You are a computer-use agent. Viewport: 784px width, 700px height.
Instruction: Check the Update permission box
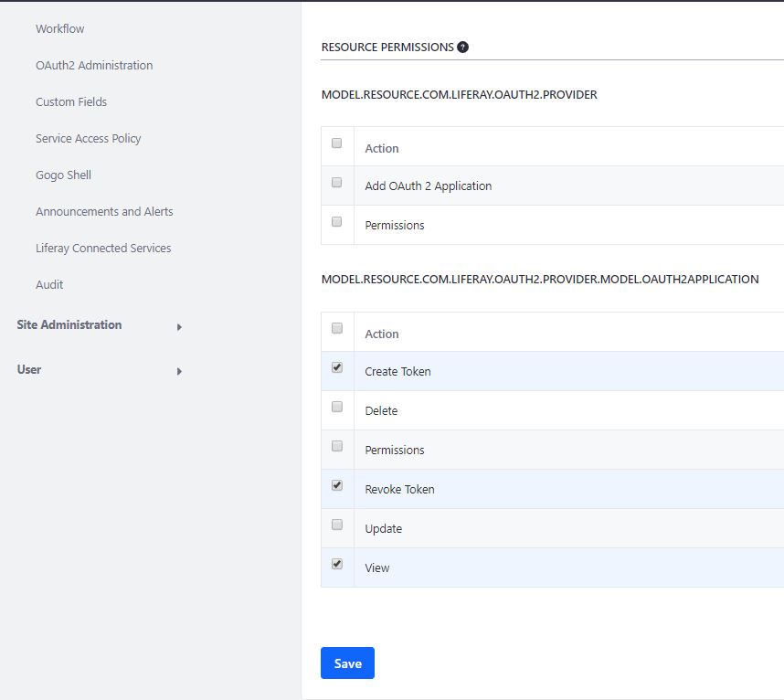[336, 525]
